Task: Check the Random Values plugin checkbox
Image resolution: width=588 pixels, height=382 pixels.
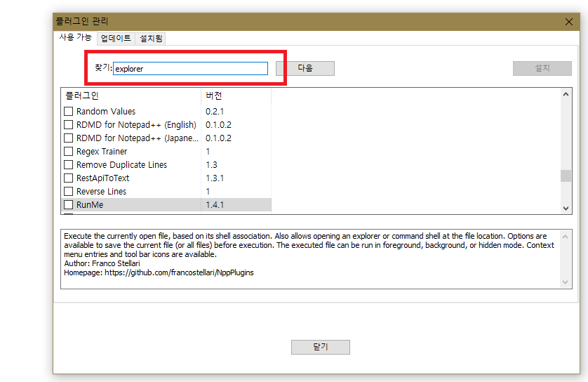Action: coord(68,112)
